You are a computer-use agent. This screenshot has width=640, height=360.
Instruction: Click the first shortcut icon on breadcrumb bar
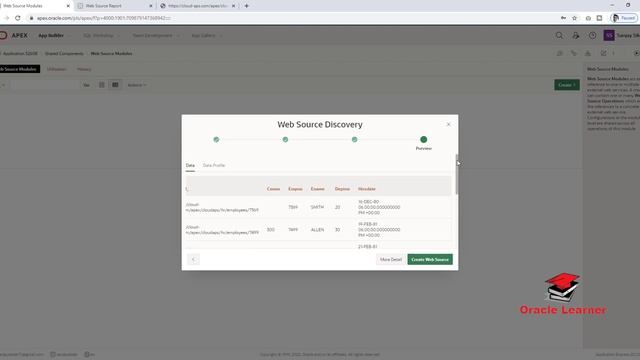560,53
